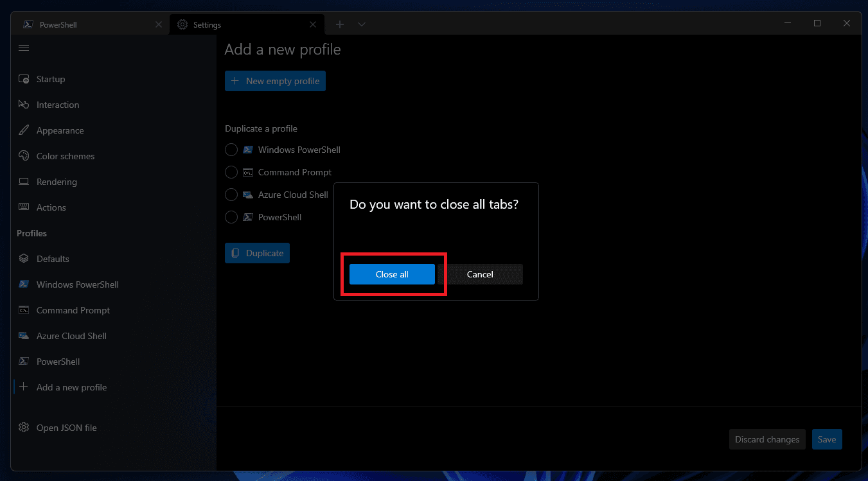868x481 pixels.
Task: Confirm with the Close all button
Action: coord(392,274)
